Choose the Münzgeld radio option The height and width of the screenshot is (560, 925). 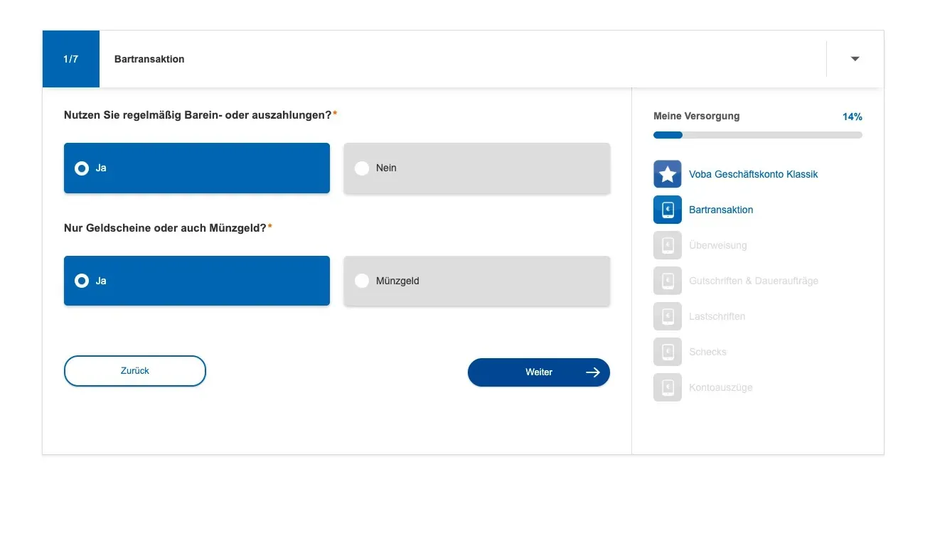tap(477, 281)
